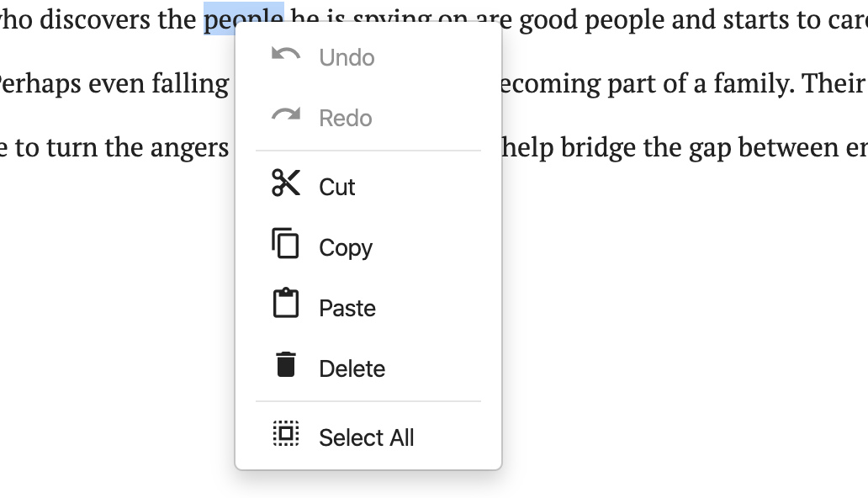
Task: Choose the greyed Redo label
Action: tap(346, 118)
